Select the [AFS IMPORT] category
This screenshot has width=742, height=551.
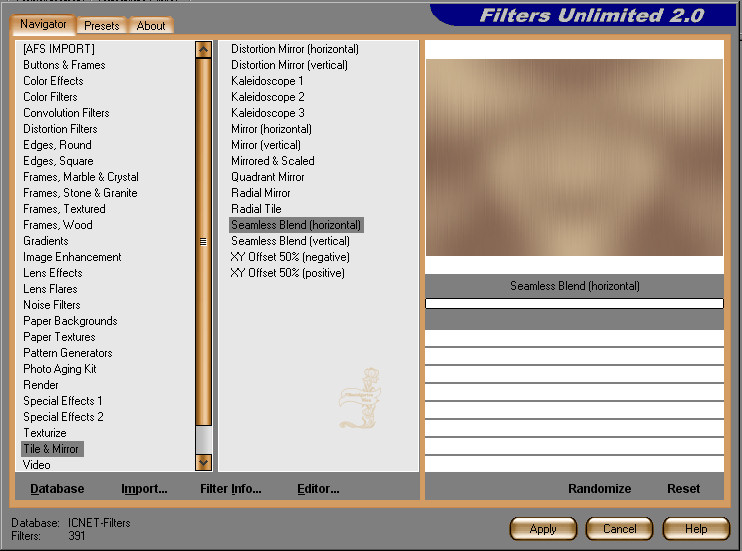pos(59,49)
